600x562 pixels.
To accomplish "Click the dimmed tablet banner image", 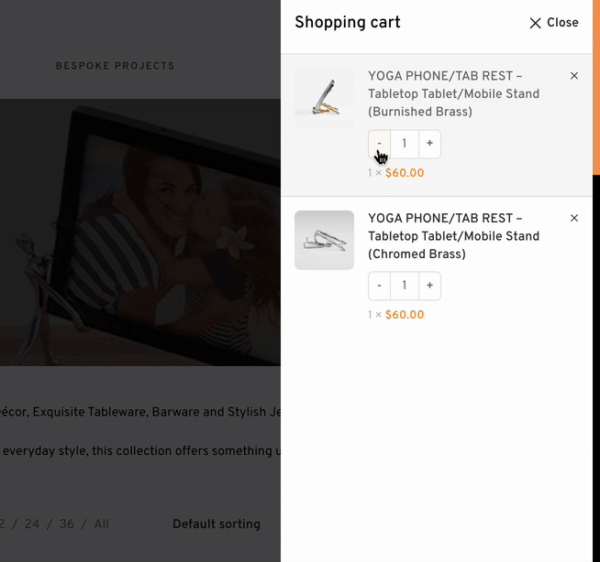I will (140, 230).
